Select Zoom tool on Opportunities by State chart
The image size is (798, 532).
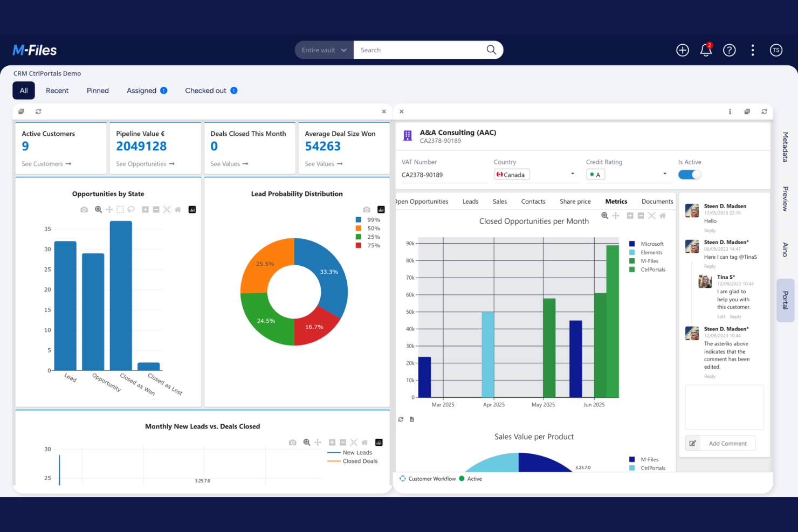[98, 210]
